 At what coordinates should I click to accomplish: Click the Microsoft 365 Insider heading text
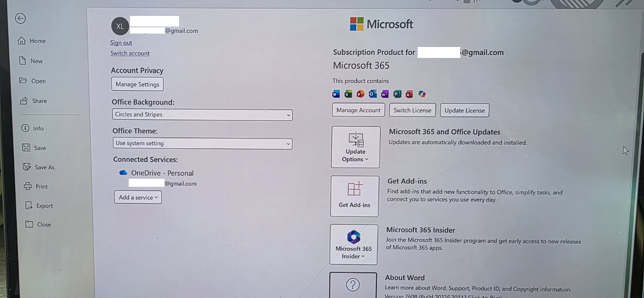pos(421,230)
